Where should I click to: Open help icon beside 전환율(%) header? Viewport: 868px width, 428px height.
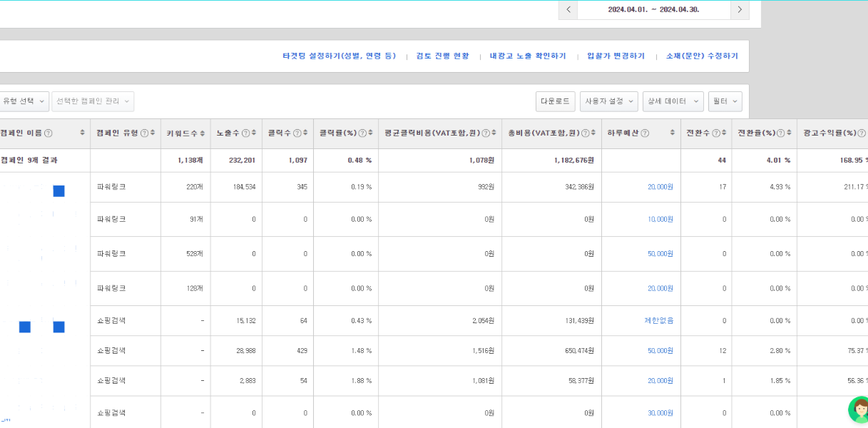pos(780,133)
